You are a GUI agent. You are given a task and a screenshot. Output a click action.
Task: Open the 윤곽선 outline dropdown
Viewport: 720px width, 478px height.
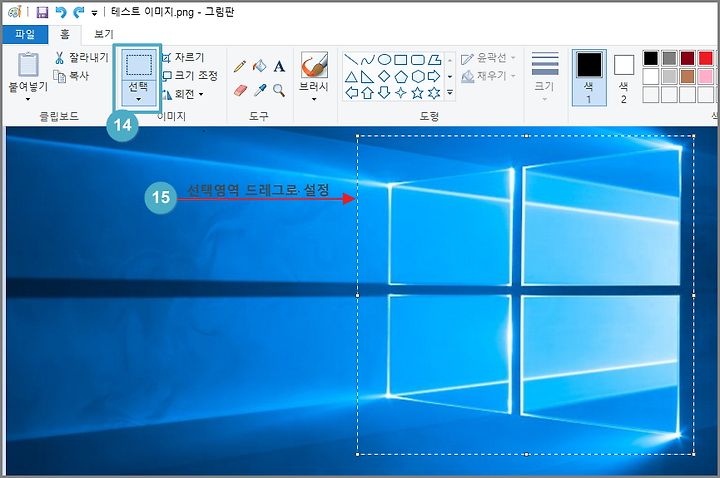pyautogui.click(x=489, y=58)
